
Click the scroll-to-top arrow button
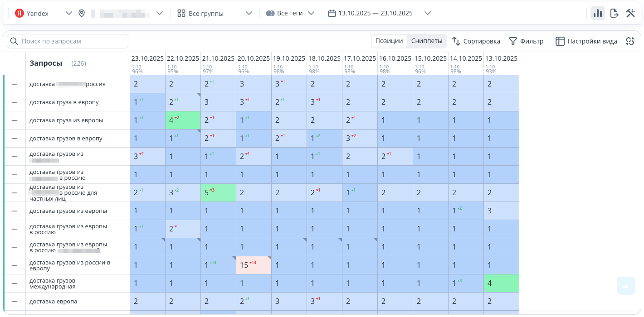tap(625, 286)
